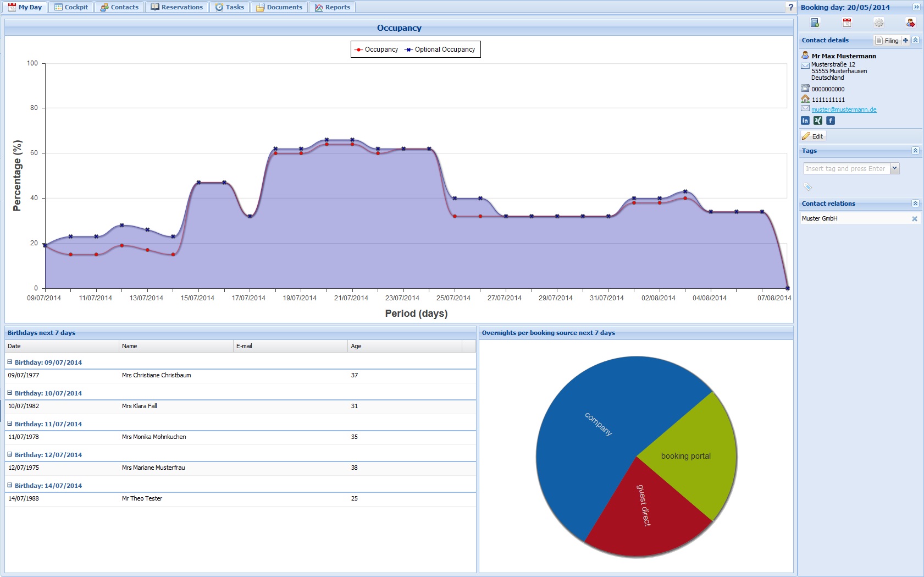Open the Xing profile icon
Viewport: 924px width, 577px height.
point(818,120)
